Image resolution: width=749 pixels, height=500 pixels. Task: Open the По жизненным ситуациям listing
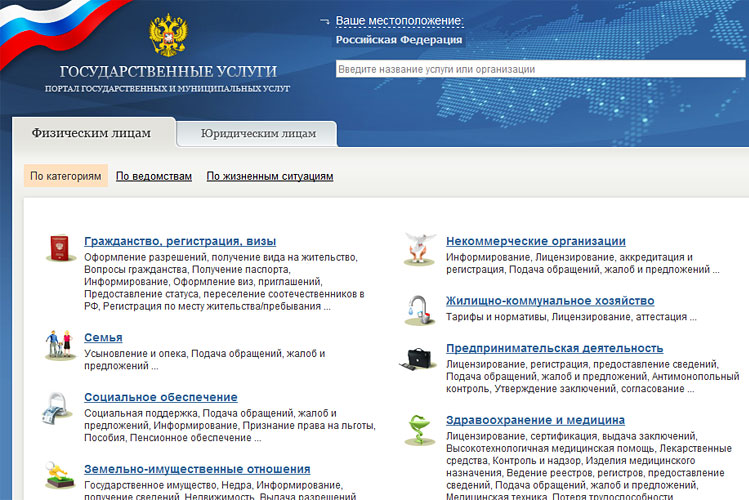270,176
